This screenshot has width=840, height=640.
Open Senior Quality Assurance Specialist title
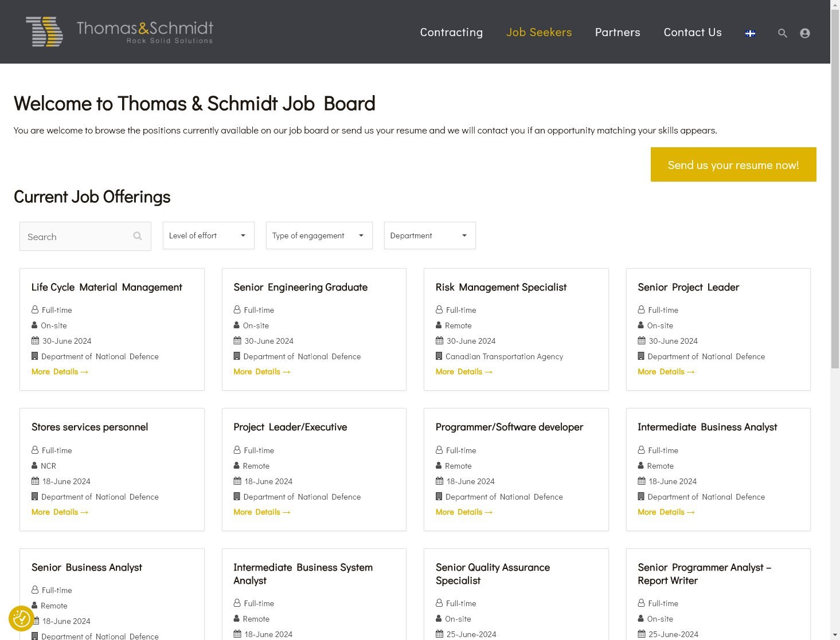493,574
